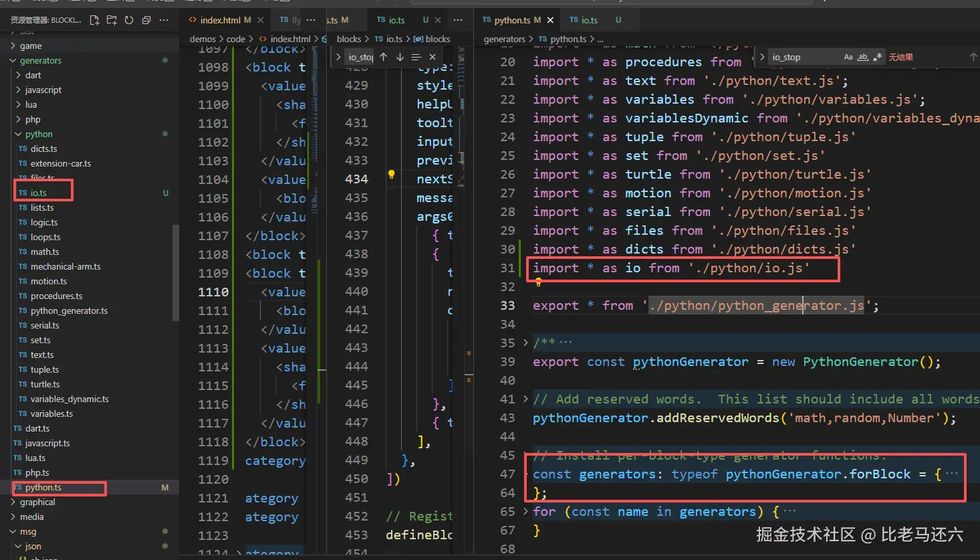Go to previous match in middle find widget
Viewport: 980px width, 560px height.
point(384,58)
